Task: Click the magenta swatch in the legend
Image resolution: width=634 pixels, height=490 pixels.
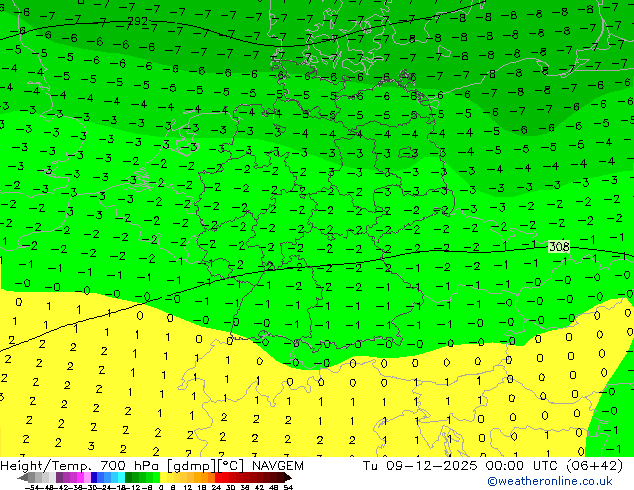Action: click(80, 477)
